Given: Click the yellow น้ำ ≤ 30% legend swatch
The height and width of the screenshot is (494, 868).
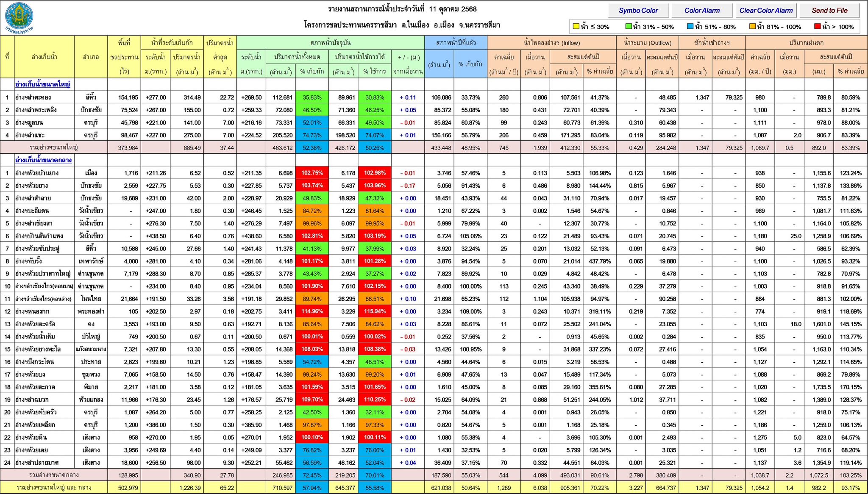Looking at the screenshot, I should 576,27.
